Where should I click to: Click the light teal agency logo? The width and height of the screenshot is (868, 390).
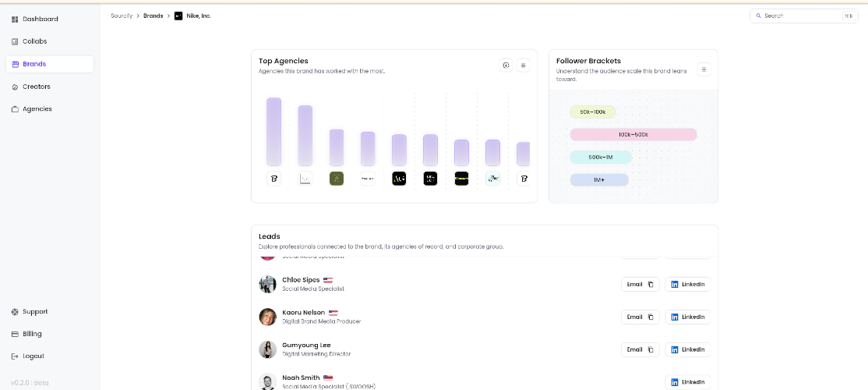[492, 179]
